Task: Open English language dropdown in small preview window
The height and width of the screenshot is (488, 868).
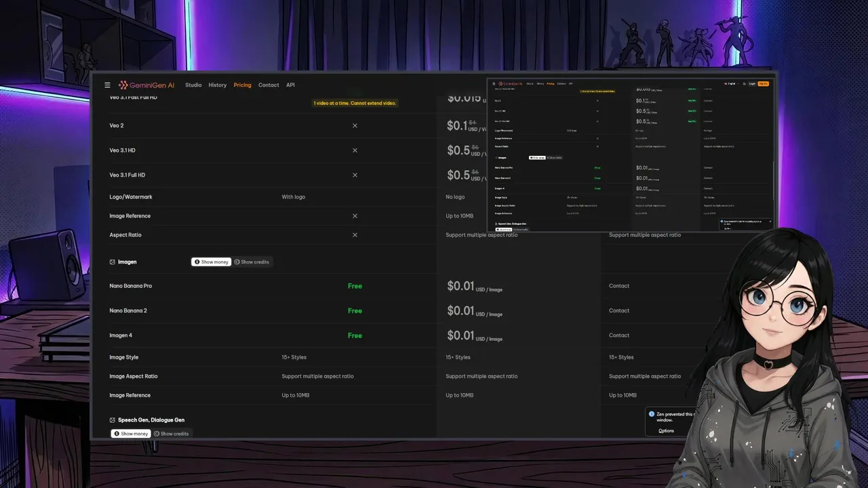Action: (731, 83)
